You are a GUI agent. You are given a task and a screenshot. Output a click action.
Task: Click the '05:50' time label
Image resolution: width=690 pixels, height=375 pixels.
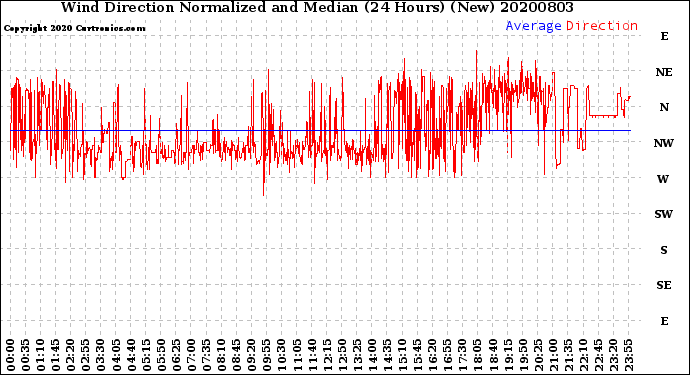(161, 355)
